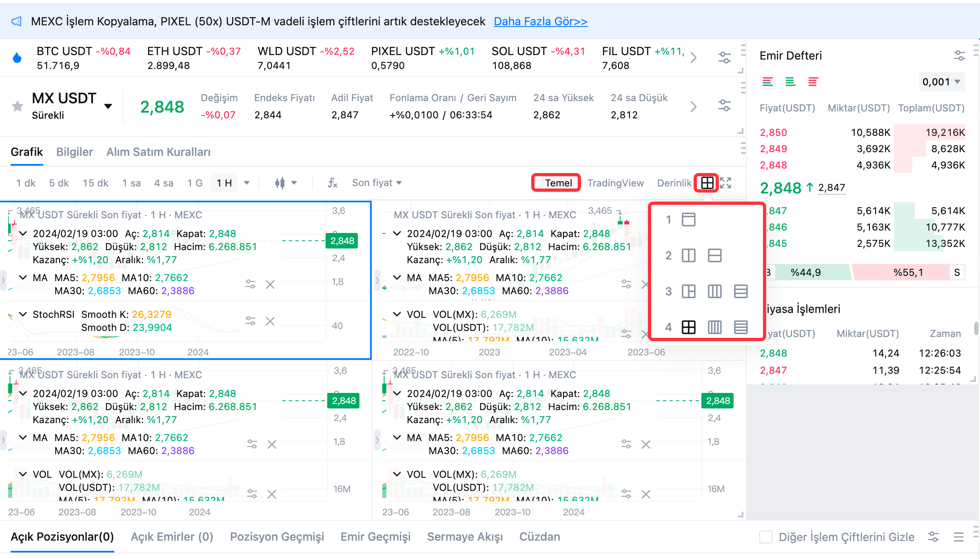The image size is (980, 559).
Task: Open the MX USDT pair dropdown
Action: [108, 106]
